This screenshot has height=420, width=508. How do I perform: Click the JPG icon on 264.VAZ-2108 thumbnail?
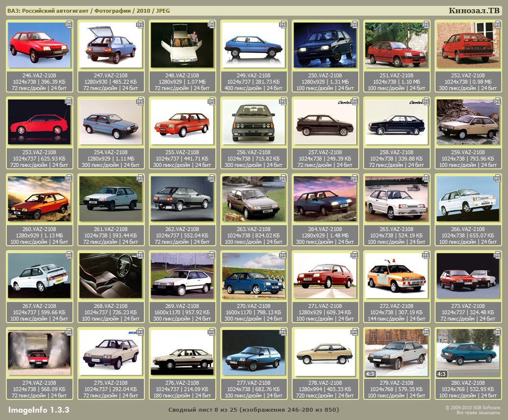pyautogui.click(x=354, y=178)
